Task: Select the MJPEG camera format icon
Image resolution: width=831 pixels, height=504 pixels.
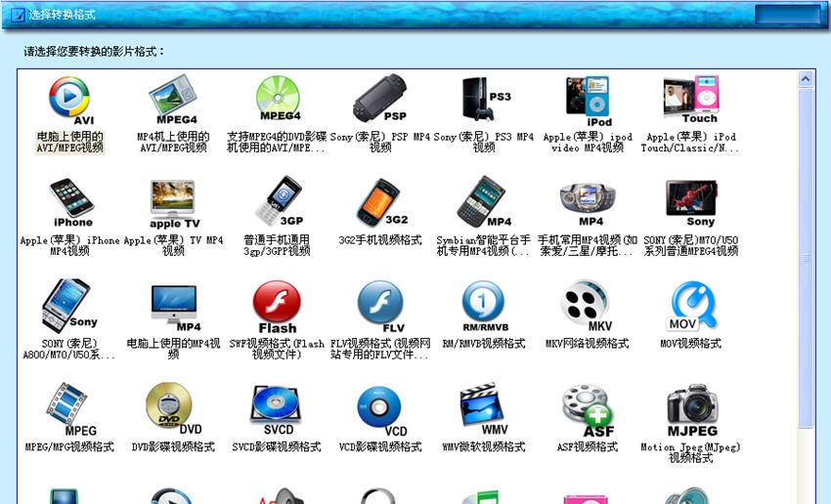Action: pos(693,411)
